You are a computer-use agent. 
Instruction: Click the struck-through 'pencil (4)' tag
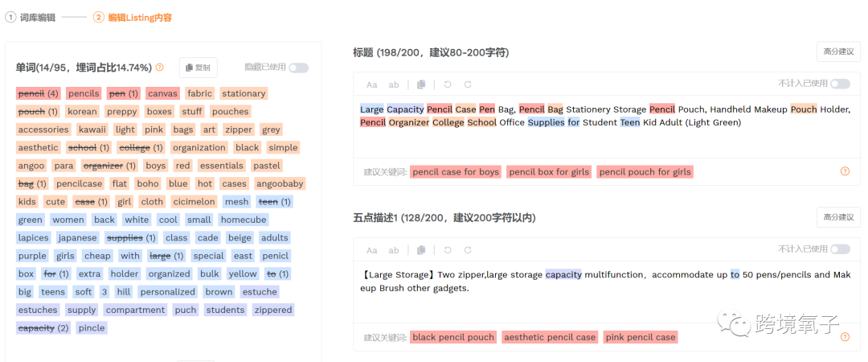pos(39,93)
